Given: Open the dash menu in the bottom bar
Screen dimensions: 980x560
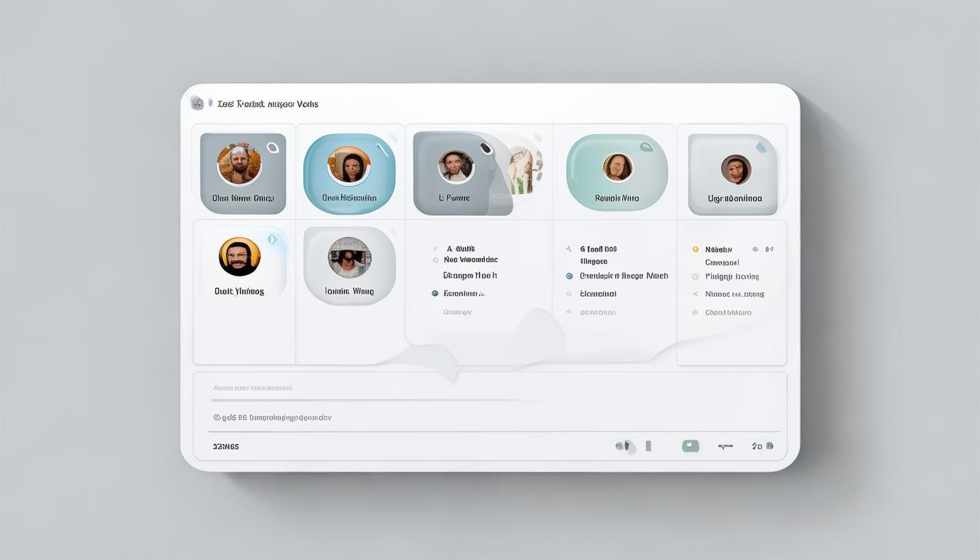Looking at the screenshot, I should click(x=725, y=446).
